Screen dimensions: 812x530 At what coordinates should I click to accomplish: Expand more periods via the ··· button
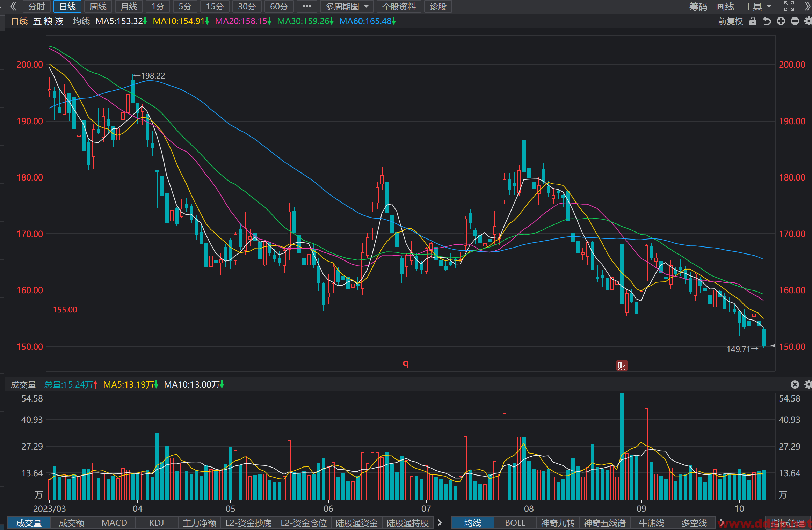click(x=307, y=7)
